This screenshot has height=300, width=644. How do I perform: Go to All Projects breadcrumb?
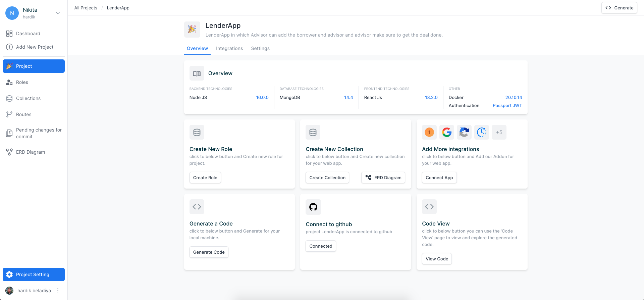(86, 8)
